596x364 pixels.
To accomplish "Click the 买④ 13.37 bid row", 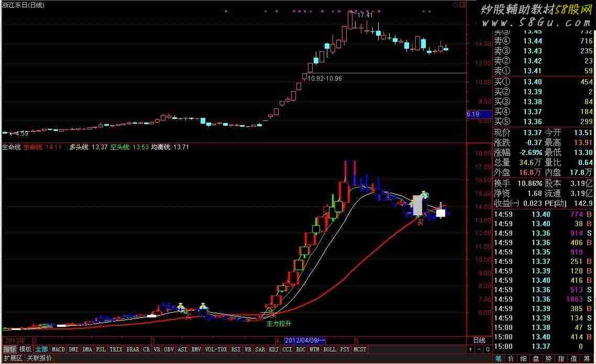I will [543, 112].
